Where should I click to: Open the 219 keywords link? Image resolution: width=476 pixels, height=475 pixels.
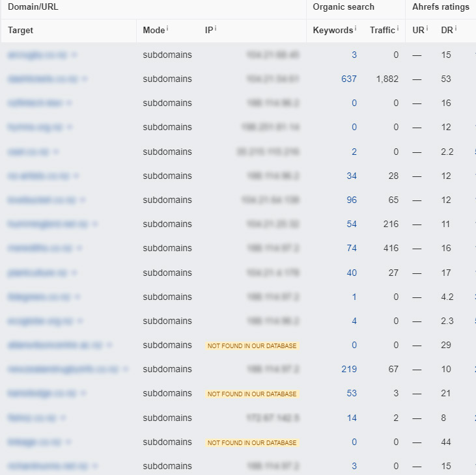[x=348, y=369]
